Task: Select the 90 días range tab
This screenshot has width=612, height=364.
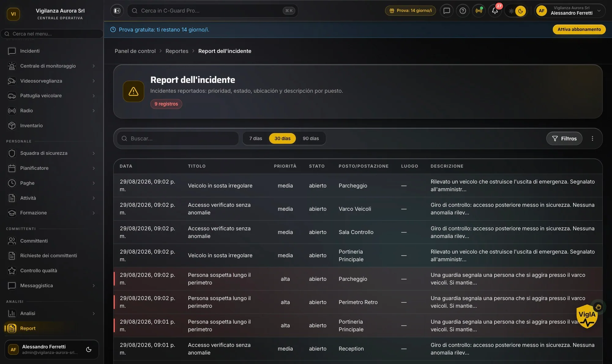Action: pyautogui.click(x=311, y=139)
